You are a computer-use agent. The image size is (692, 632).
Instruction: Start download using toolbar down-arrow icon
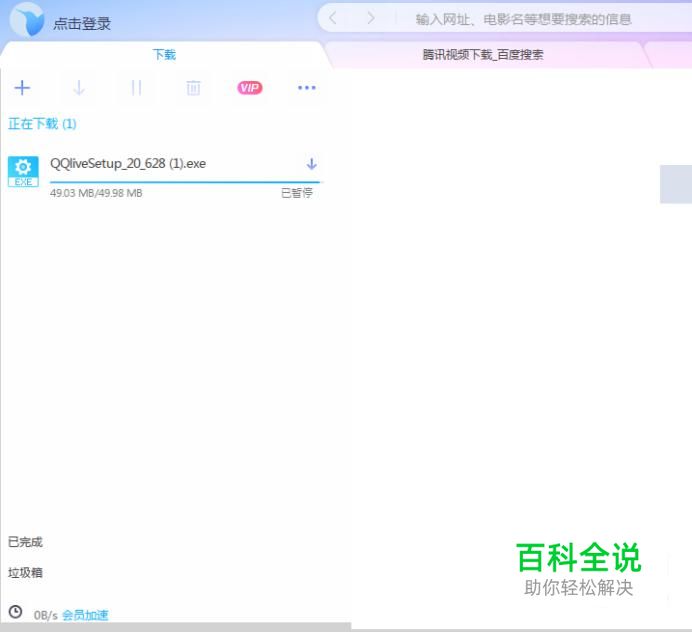tap(79, 88)
